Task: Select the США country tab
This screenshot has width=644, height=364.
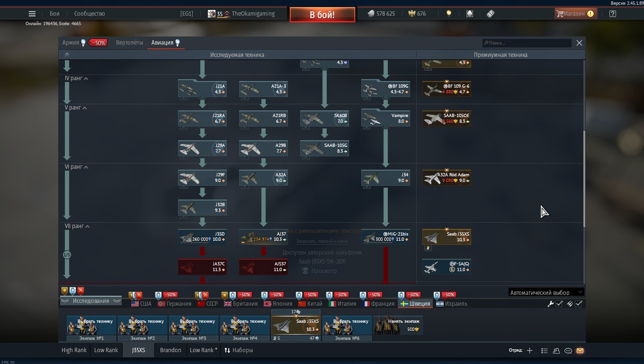Action: pyautogui.click(x=141, y=304)
